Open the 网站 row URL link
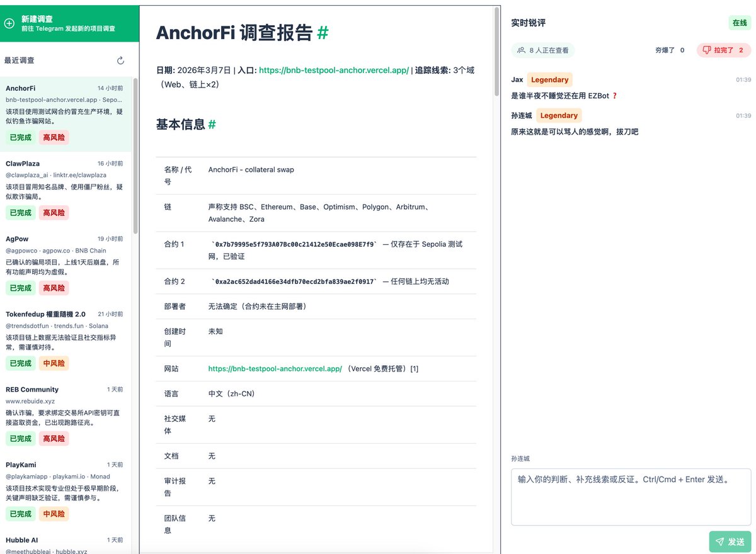Image resolution: width=756 pixels, height=554 pixels. pos(275,369)
